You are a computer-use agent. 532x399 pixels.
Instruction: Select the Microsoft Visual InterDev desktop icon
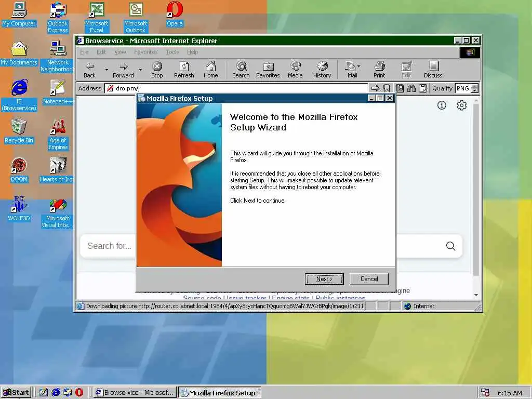(x=58, y=212)
